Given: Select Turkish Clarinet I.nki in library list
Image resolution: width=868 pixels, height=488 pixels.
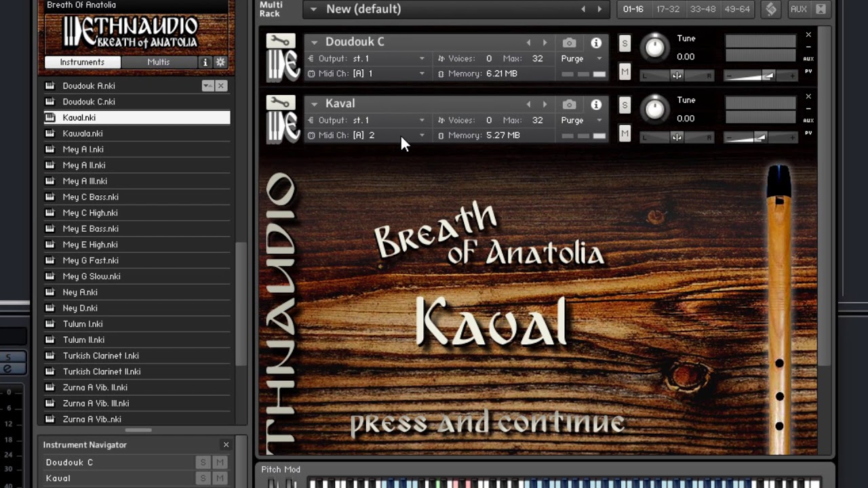Looking at the screenshot, I should click(x=137, y=356).
